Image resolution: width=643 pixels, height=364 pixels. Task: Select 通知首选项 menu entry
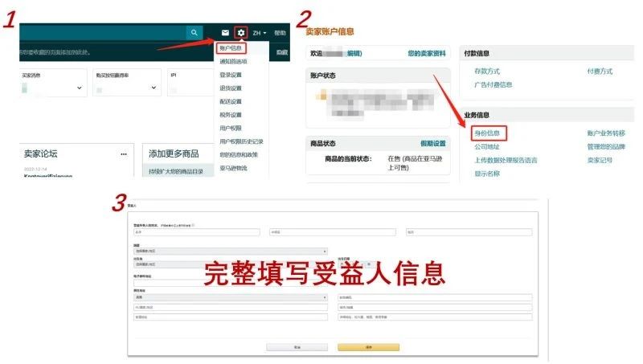coord(232,61)
